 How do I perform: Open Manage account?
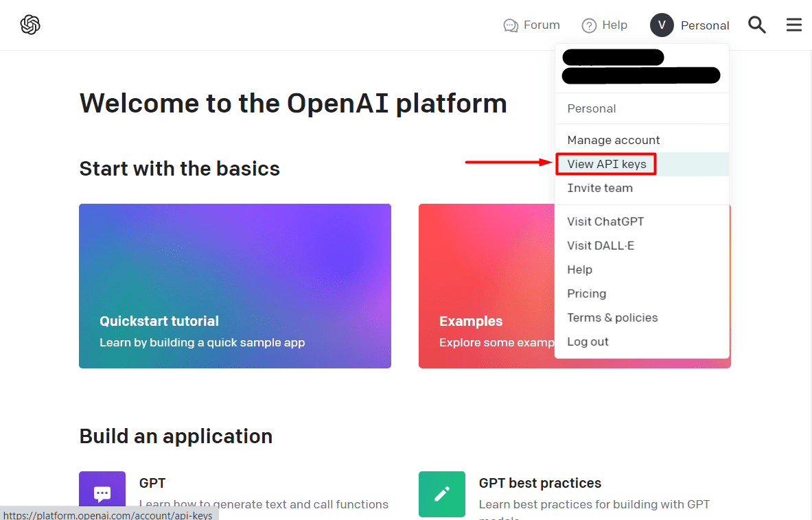pyautogui.click(x=613, y=140)
